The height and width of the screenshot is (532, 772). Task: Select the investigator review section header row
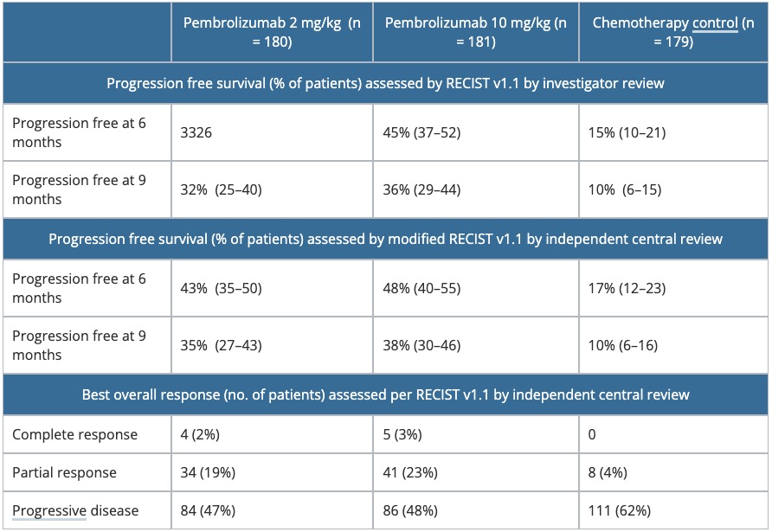(385, 84)
